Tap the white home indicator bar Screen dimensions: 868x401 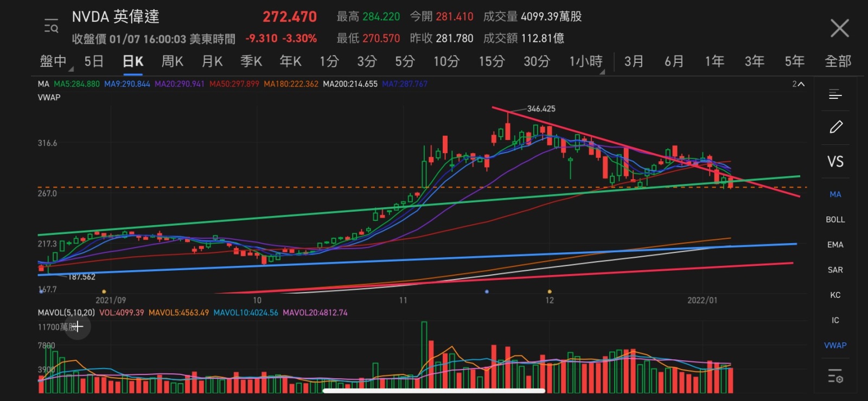[433, 391]
